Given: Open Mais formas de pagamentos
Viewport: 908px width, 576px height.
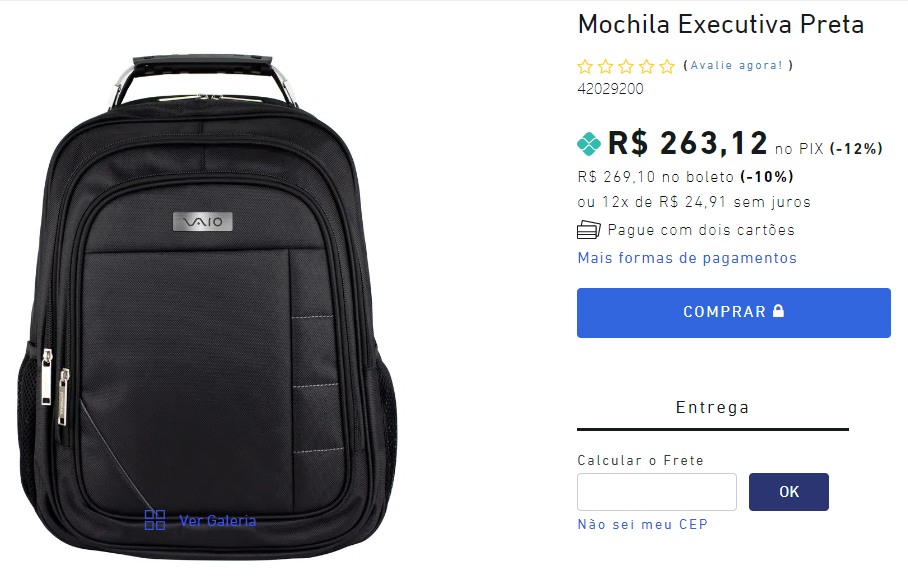Looking at the screenshot, I should click(687, 258).
